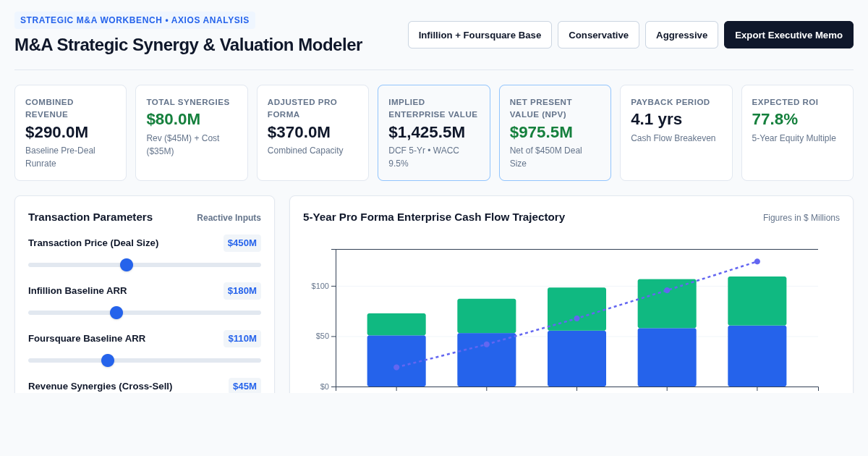This screenshot has width=868, height=456.
Task: Click the Foursquare Baseline ARR label
Action: tap(87, 339)
